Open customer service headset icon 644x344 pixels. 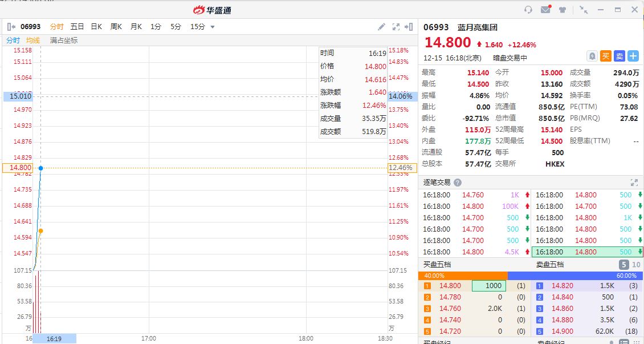pyautogui.click(x=528, y=10)
